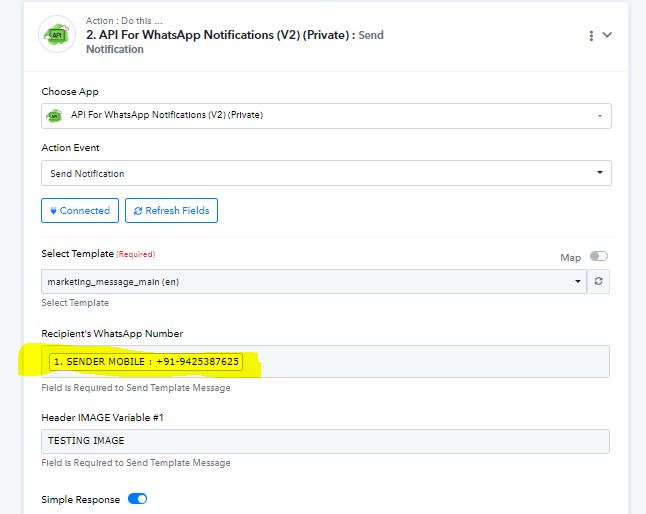Click the refresh icon beside the template dropdown
646x514 pixels.
pyautogui.click(x=598, y=281)
